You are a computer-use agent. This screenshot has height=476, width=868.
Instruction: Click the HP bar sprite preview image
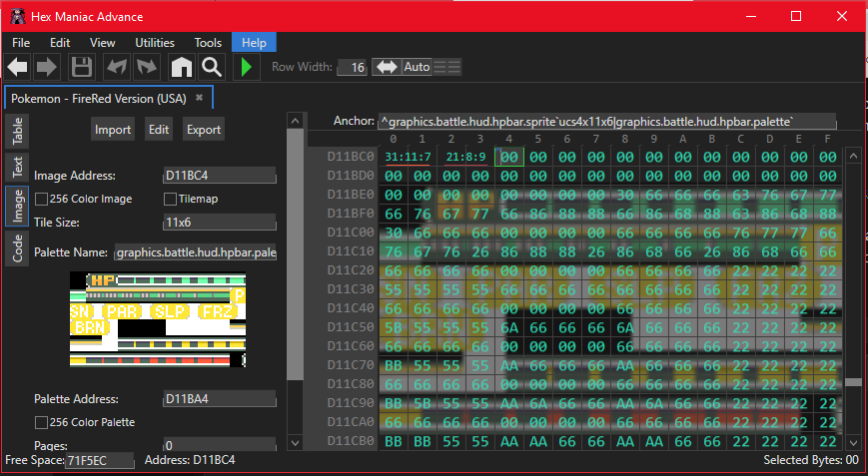(x=156, y=320)
